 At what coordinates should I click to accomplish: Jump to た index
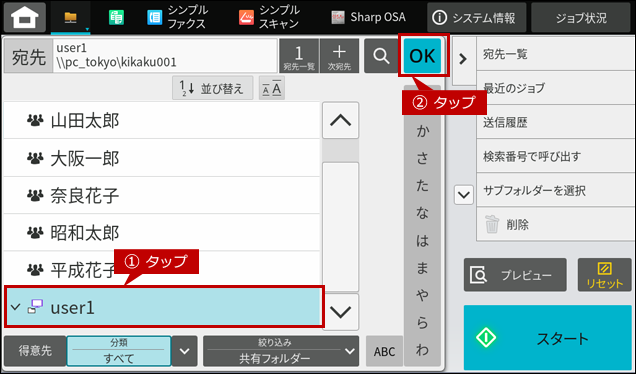click(x=422, y=186)
